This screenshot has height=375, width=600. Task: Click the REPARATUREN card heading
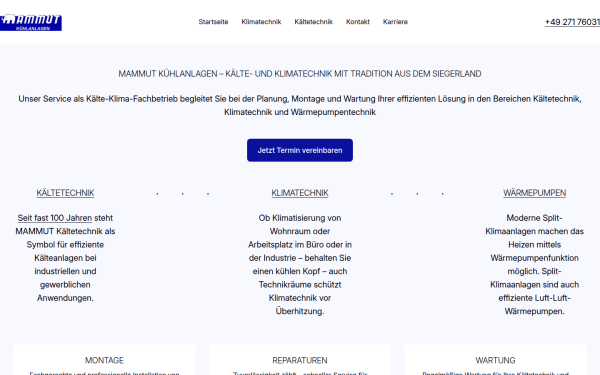pyautogui.click(x=300, y=360)
